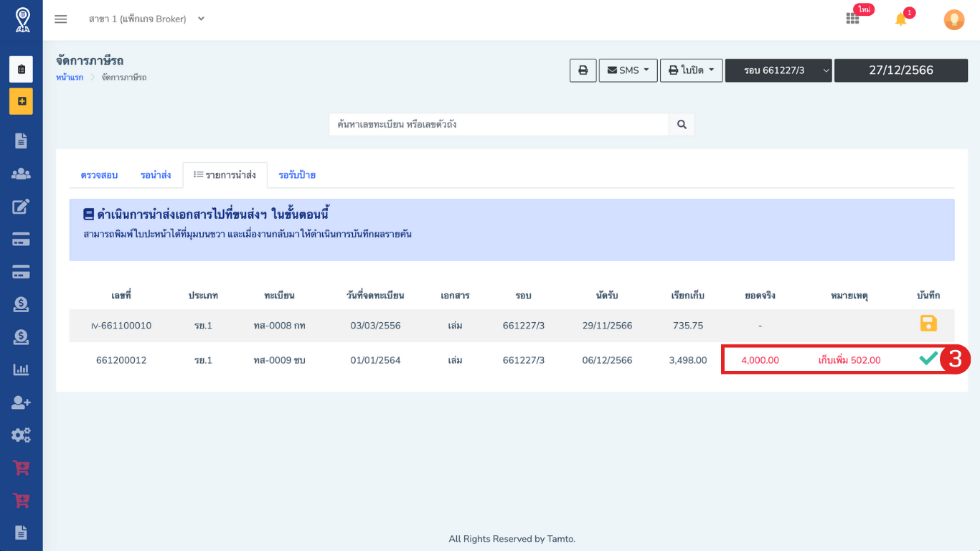Click the credit card icon just below the pencil icon

point(22,240)
